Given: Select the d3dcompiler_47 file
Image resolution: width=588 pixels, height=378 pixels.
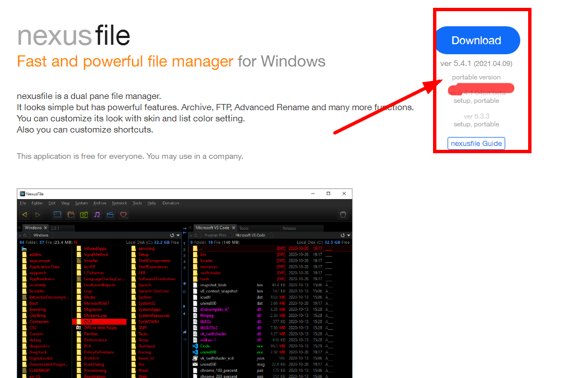Looking at the screenshot, I should point(214,310).
